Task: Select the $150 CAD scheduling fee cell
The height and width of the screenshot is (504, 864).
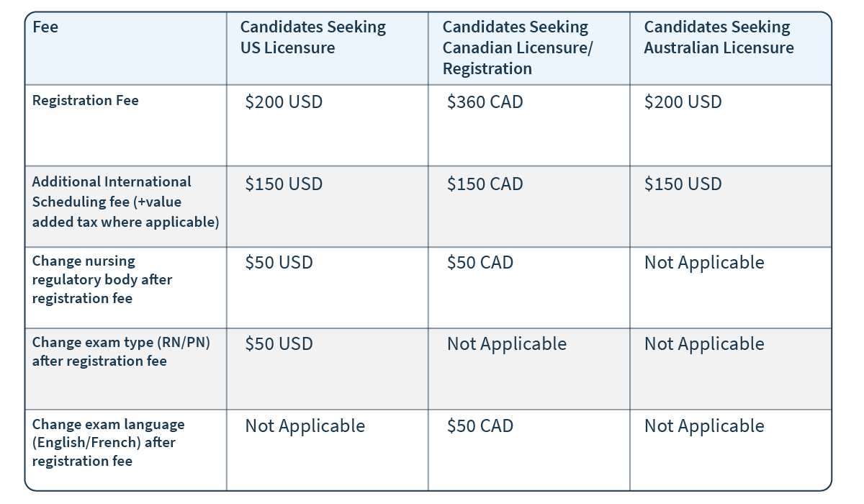Action: pyautogui.click(x=485, y=184)
